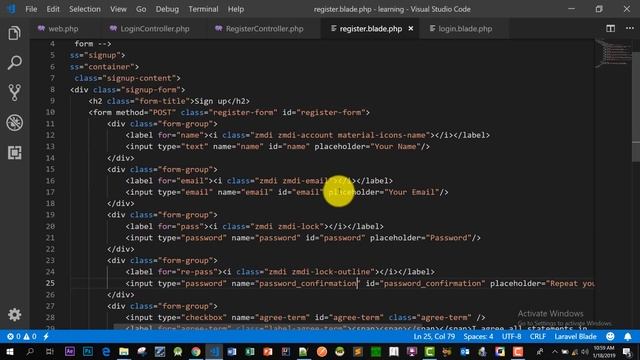Viewport: 640px width, 360px height.
Task: Show hidden system tray icons
Action: point(554,351)
